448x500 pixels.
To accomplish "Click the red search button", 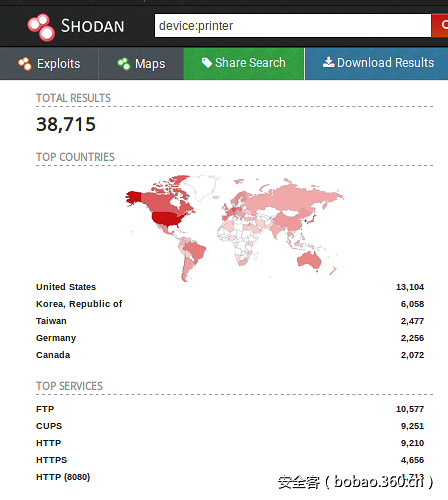I will coord(440,25).
